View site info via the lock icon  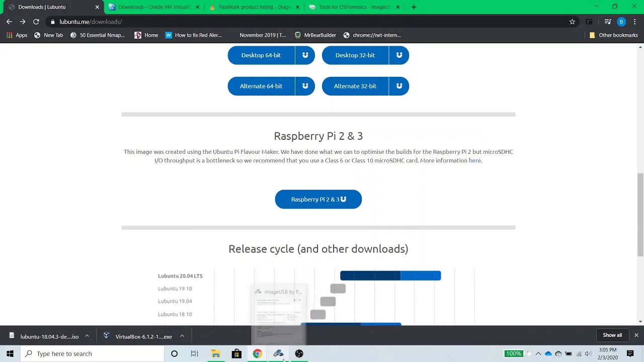53,22
